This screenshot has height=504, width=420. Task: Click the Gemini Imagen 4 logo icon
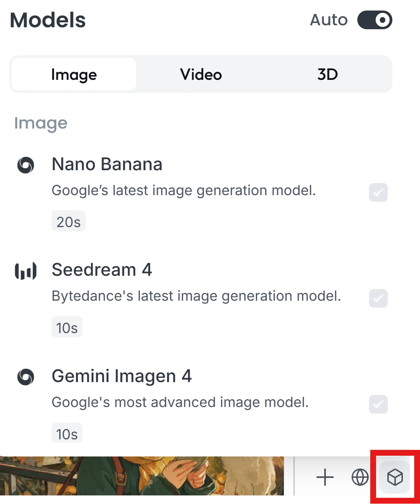click(26, 377)
